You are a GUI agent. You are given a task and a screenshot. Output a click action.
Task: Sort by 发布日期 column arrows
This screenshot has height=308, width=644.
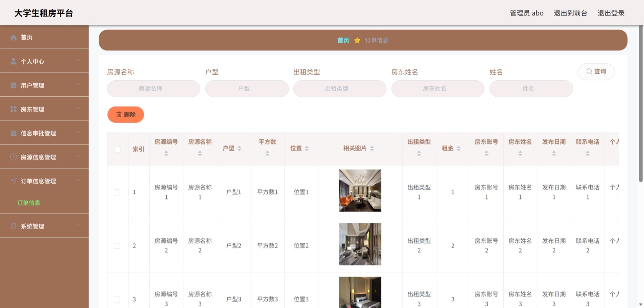pyautogui.click(x=554, y=154)
